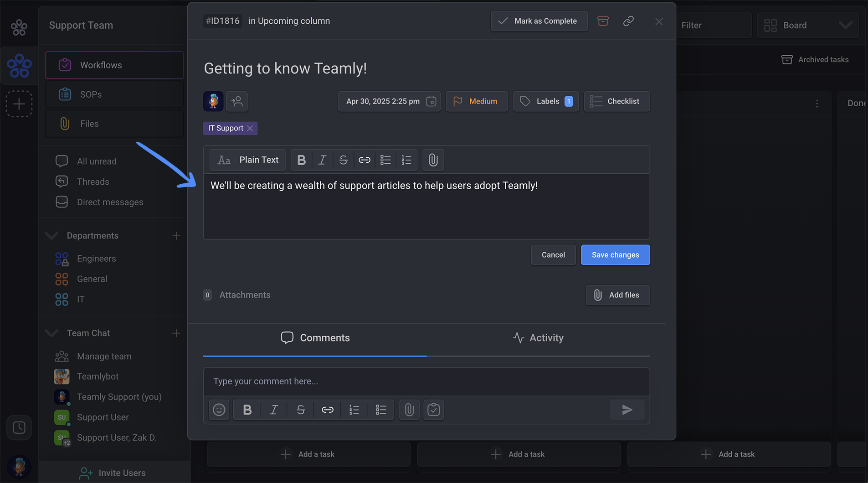Switch to the Activity tab
This screenshot has height=483, width=868.
click(x=538, y=338)
